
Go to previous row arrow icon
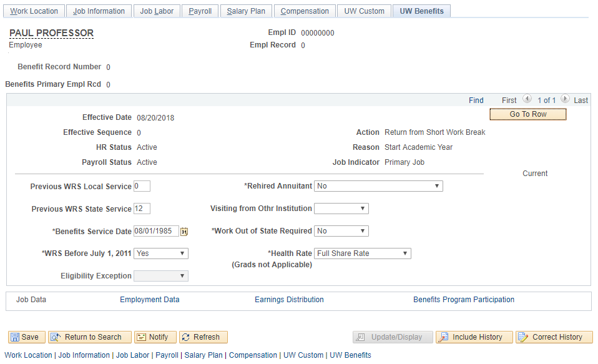pos(527,99)
